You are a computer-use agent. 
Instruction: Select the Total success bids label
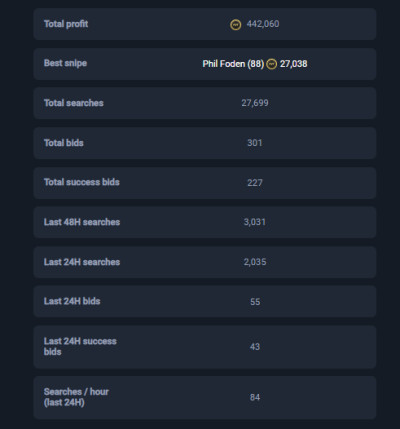tap(82, 182)
